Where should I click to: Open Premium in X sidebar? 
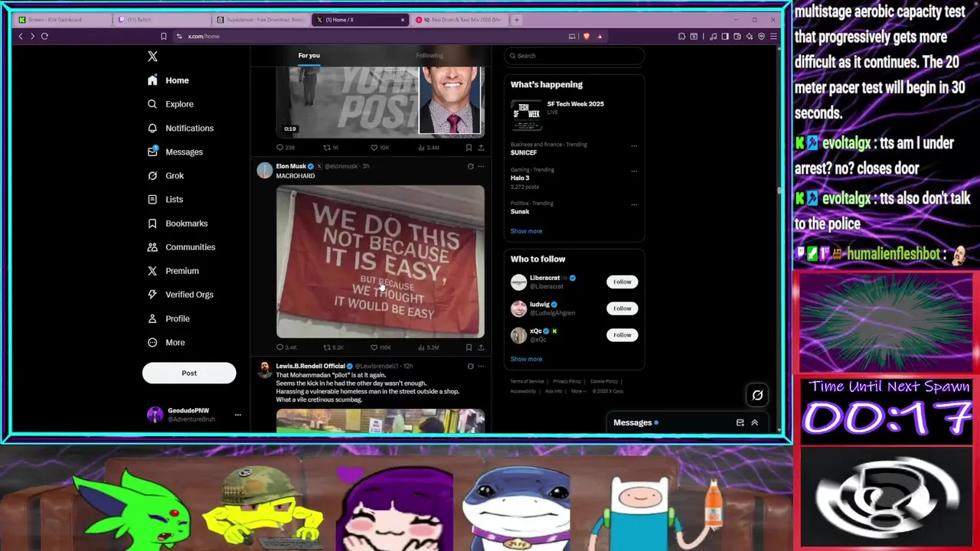[x=173, y=271]
